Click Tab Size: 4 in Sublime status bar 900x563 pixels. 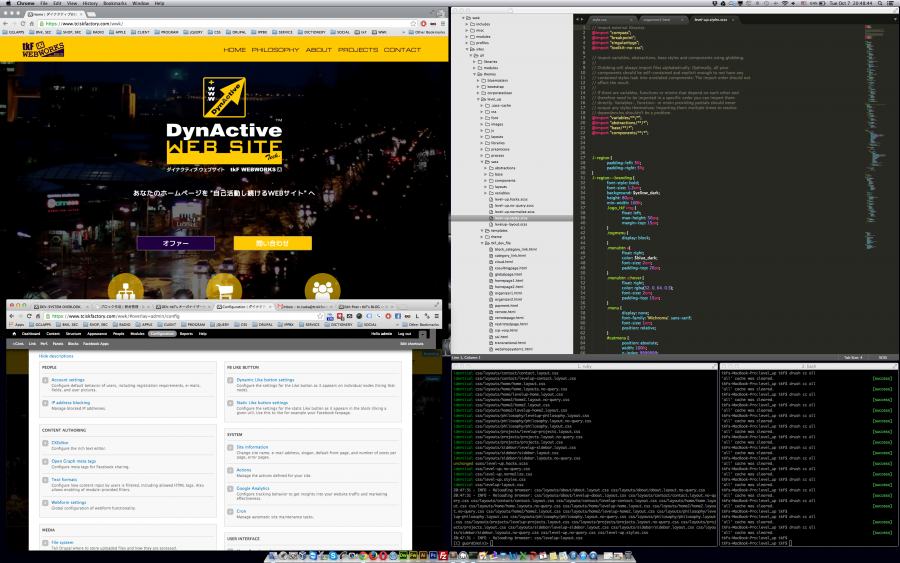[x=853, y=358]
